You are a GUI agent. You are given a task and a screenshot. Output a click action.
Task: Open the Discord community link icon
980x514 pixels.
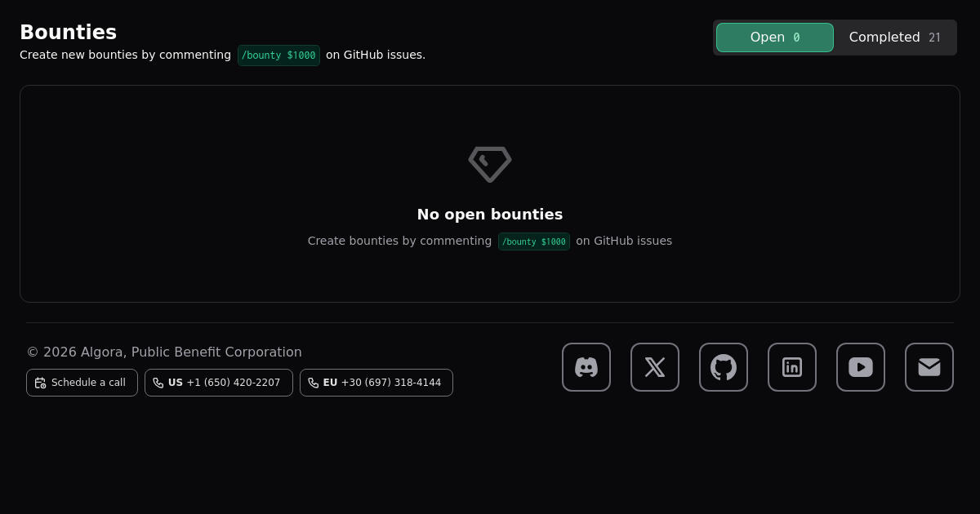pos(586,367)
